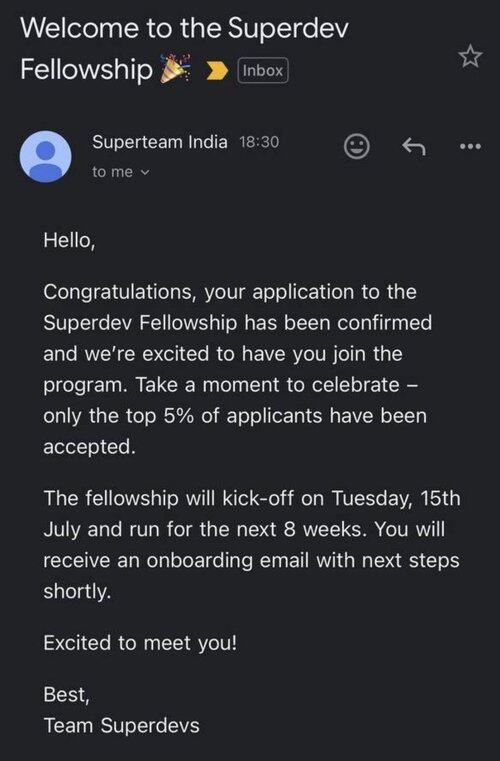The image size is (500, 761).
Task: Tap the 'Excited to meet you!' line
Action: (x=140, y=644)
